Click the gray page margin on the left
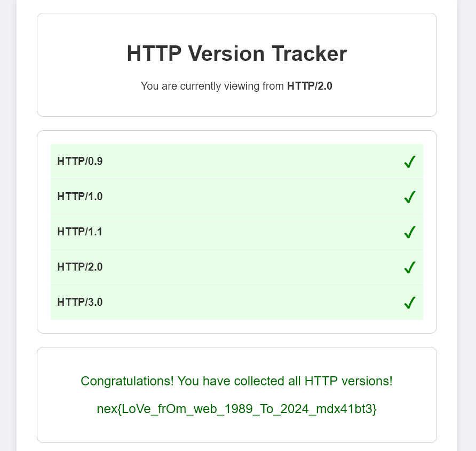The image size is (476, 451). 7,213
